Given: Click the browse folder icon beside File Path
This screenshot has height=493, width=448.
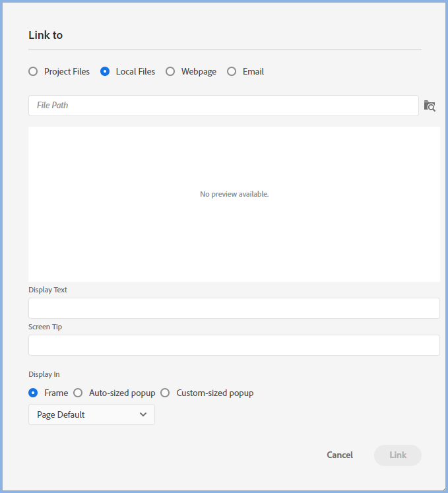Looking at the screenshot, I should [x=430, y=106].
